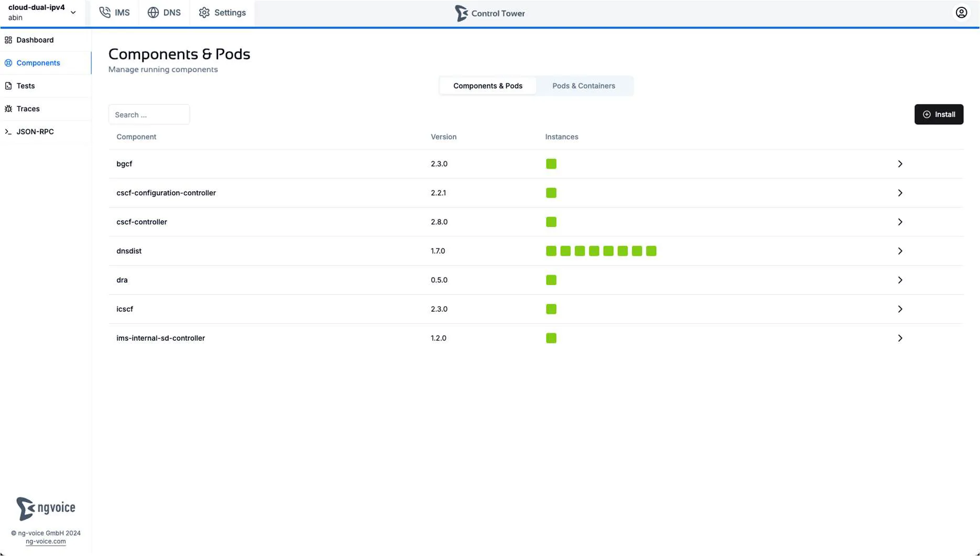This screenshot has height=556, width=980.
Task: Click the Version column header
Action: (x=443, y=137)
